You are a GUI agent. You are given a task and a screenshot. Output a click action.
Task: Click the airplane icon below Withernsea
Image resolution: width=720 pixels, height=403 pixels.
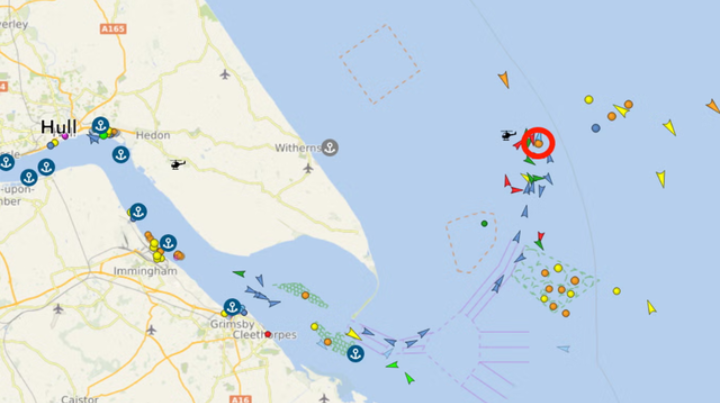pos(308,168)
